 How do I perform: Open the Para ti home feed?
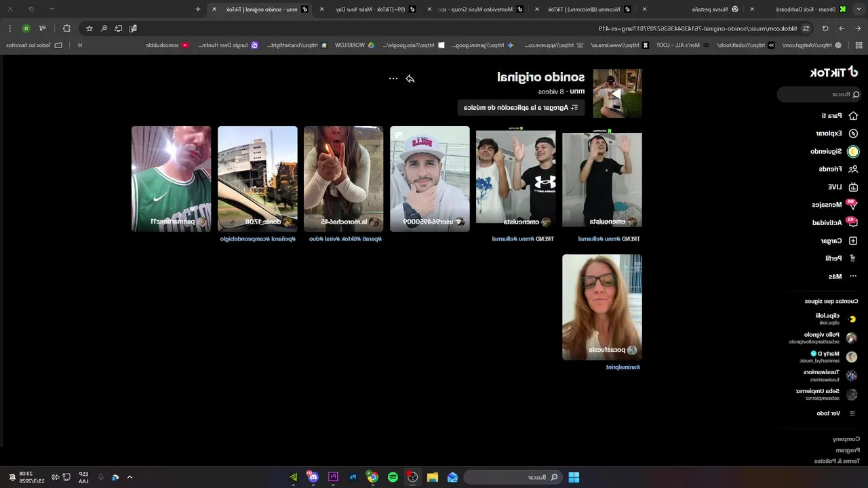pos(840,116)
